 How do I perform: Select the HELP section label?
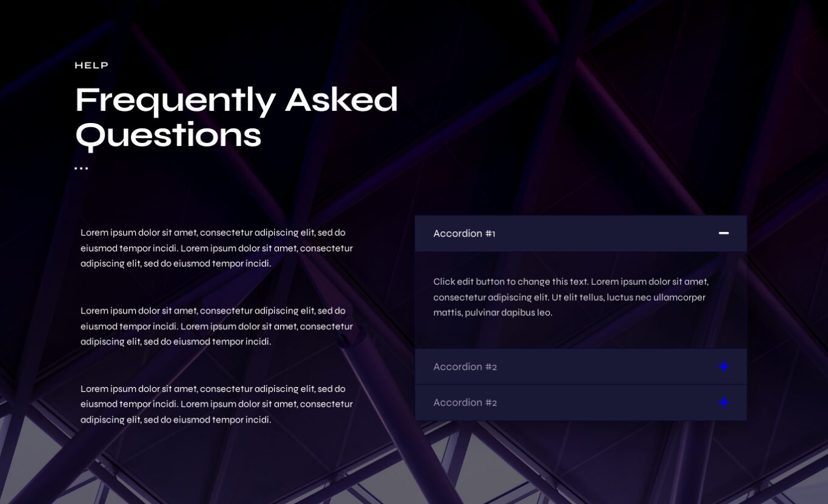91,65
